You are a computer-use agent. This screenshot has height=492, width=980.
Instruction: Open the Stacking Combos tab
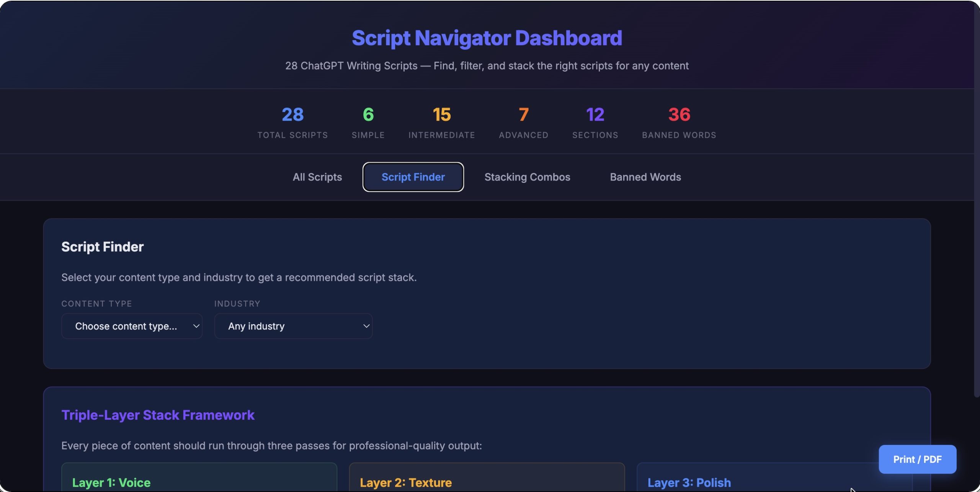click(527, 177)
